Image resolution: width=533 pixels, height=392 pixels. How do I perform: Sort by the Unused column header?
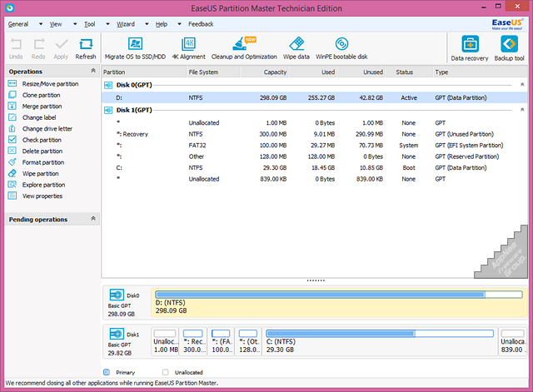coord(361,72)
